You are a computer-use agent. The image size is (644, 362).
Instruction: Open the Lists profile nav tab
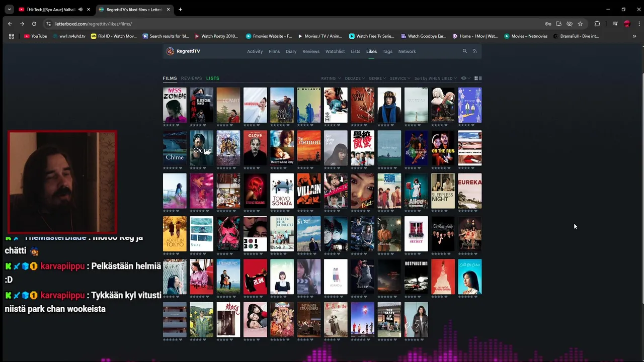[355, 51]
